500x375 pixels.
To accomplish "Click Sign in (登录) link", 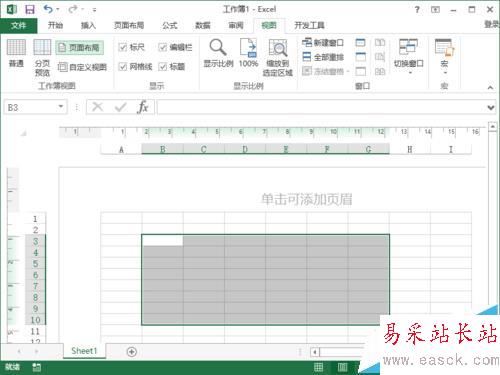I will pos(492,24).
